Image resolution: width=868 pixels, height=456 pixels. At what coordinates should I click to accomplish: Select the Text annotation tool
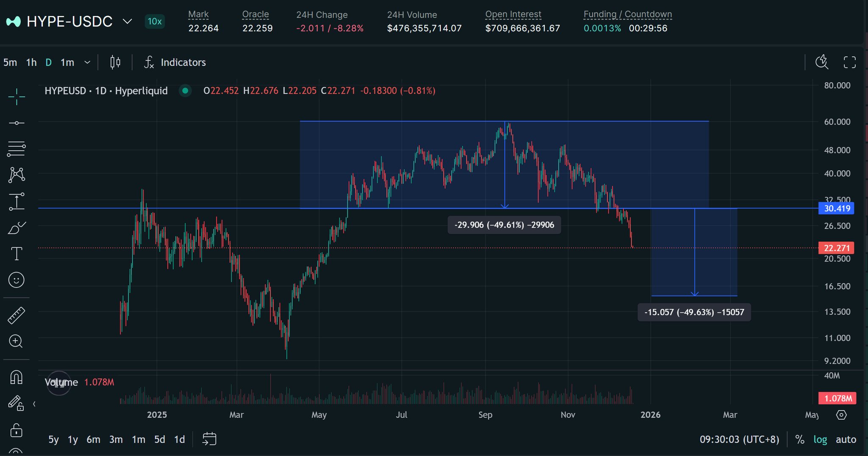click(17, 254)
